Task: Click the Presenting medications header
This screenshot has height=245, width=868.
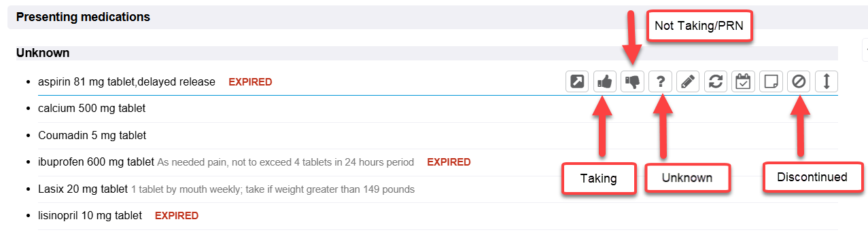Action: 83,16
